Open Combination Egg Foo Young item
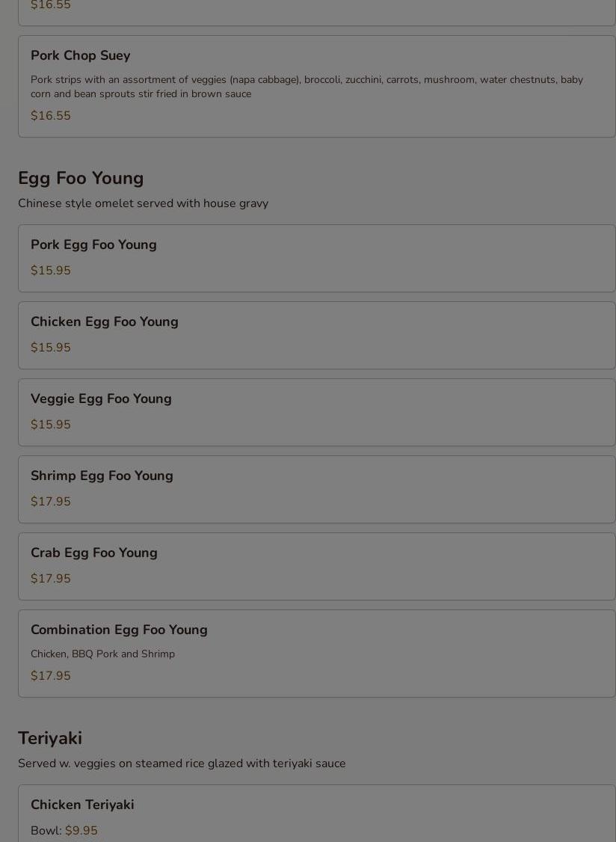The width and height of the screenshot is (616, 842). click(x=119, y=630)
